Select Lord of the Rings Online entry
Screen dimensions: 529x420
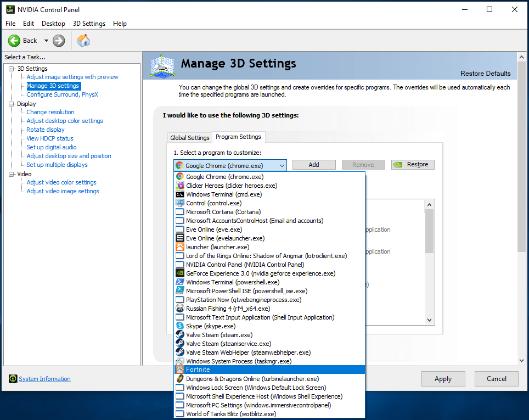pyautogui.click(x=269, y=256)
